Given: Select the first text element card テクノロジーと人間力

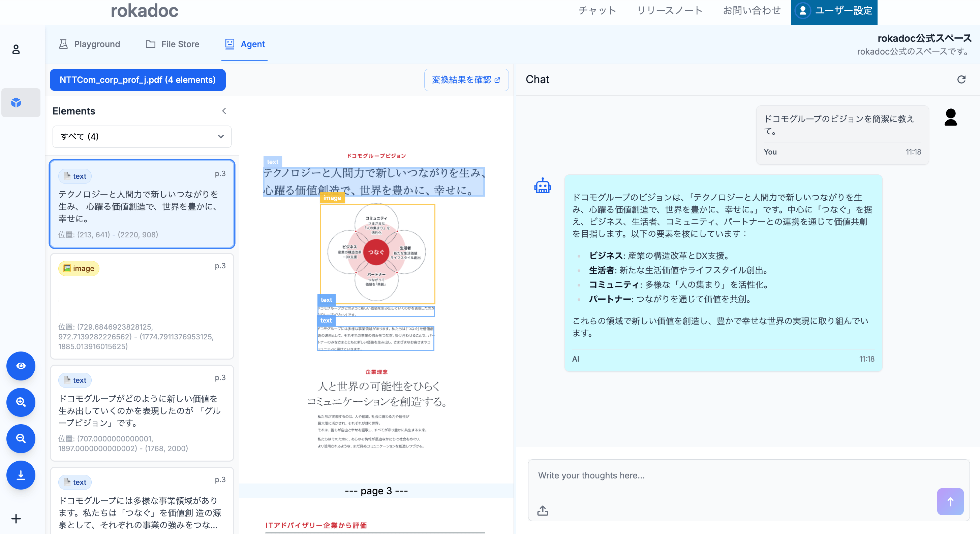Looking at the screenshot, I should (x=142, y=204).
